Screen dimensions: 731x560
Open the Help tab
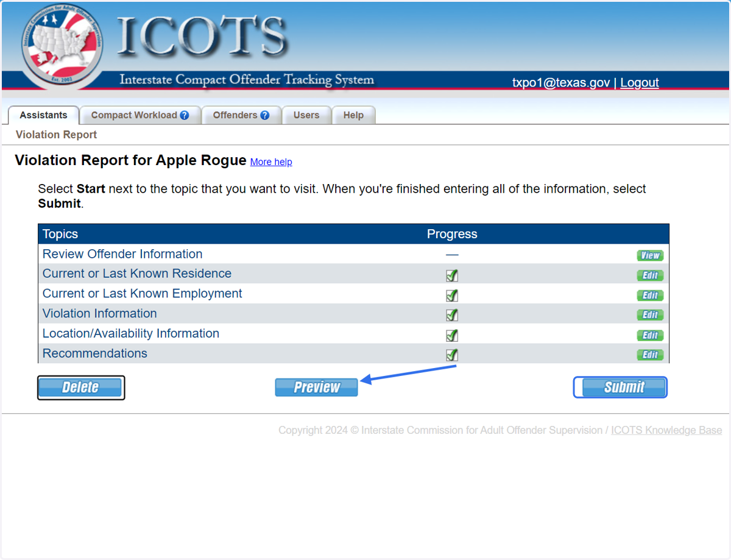pos(353,115)
